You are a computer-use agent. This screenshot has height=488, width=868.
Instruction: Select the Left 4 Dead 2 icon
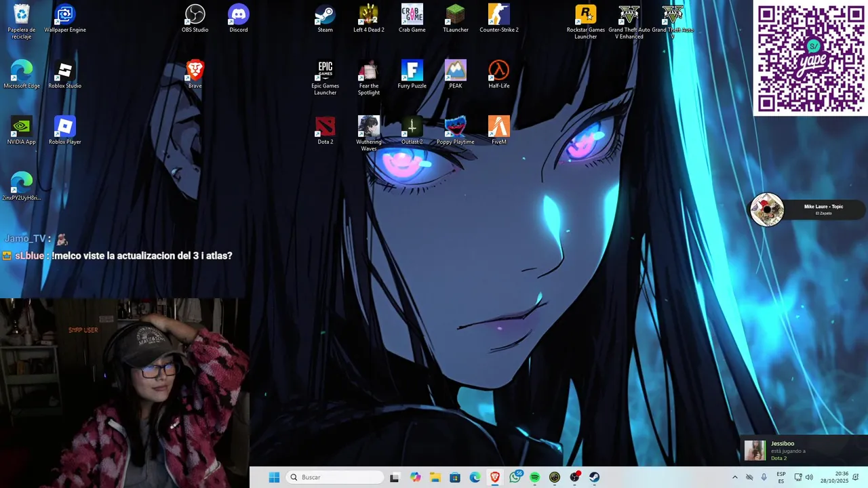click(369, 19)
